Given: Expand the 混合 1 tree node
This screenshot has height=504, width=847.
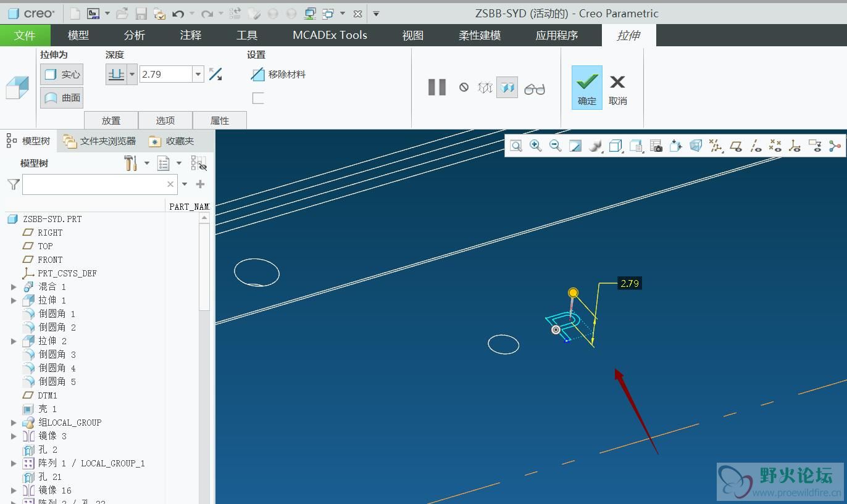Looking at the screenshot, I should (x=14, y=287).
